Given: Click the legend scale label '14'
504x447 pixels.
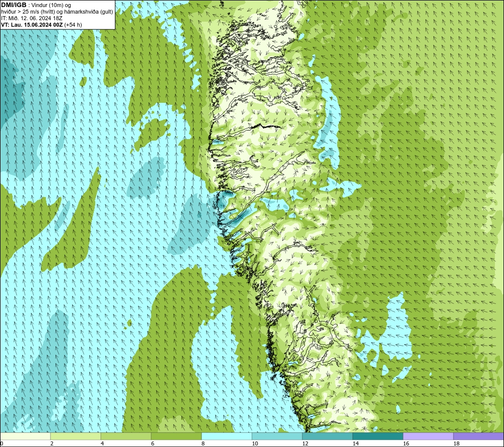Looking at the screenshot, I should 355,444.
